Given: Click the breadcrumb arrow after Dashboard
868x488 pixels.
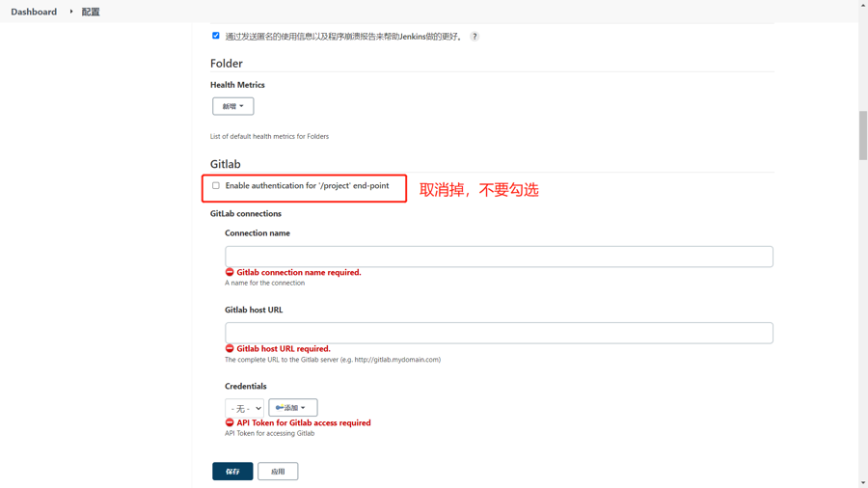Looking at the screenshot, I should click(x=71, y=12).
